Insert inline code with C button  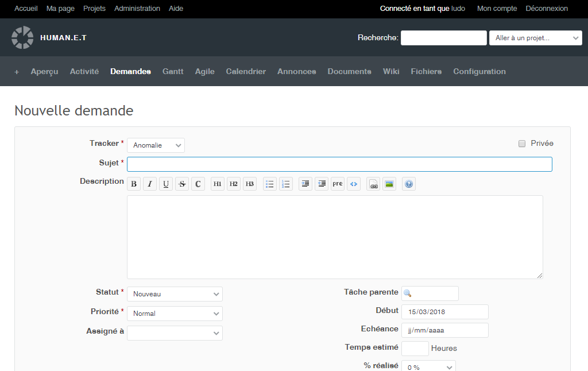[x=198, y=184]
